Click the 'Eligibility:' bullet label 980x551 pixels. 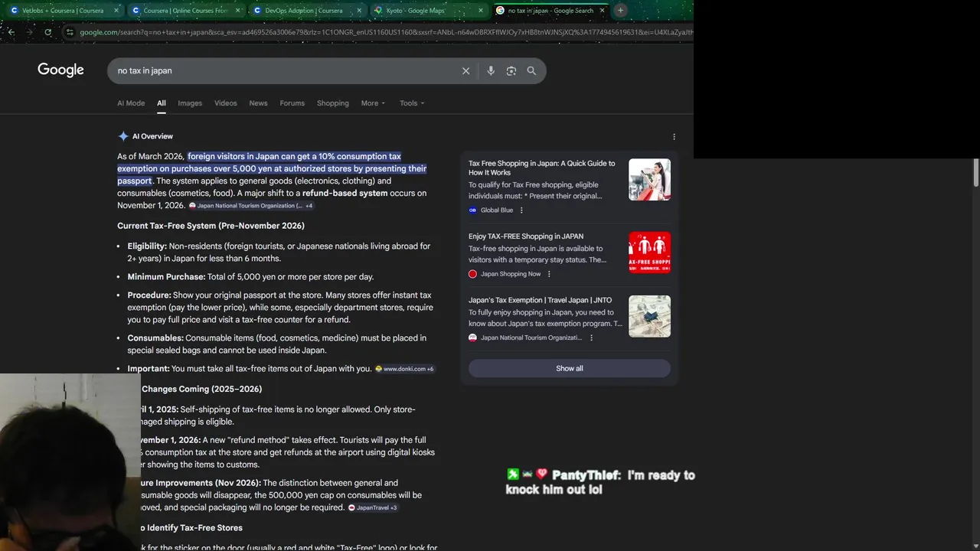click(x=147, y=246)
